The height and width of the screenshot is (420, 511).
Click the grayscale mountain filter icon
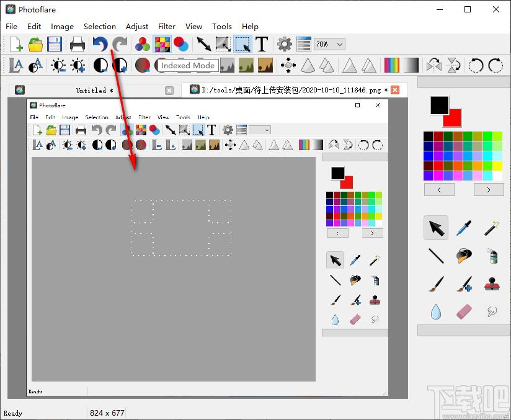point(227,65)
